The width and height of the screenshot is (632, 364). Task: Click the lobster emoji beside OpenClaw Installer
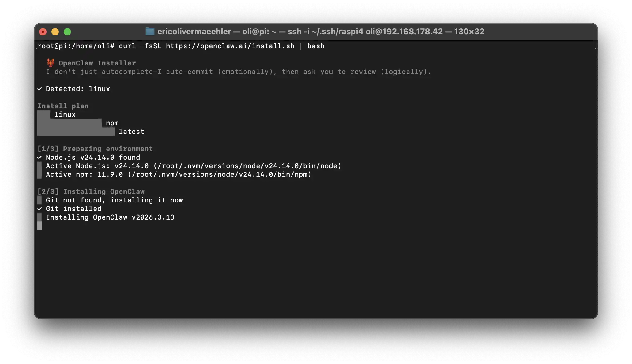(x=51, y=63)
